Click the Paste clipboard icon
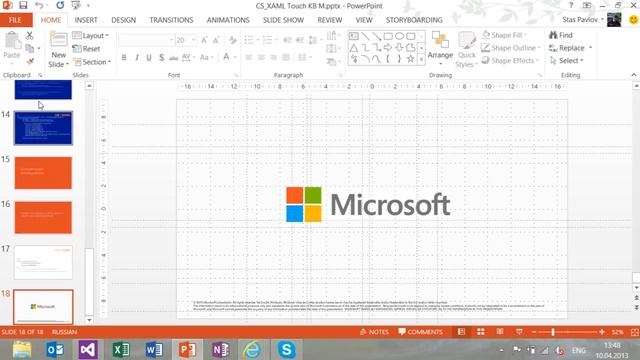Viewport: 640px width, 360px height. pyautogui.click(x=12, y=41)
